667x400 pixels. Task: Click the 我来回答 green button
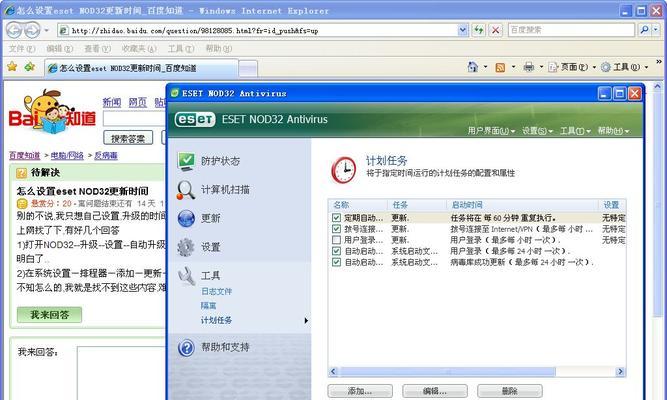(49, 315)
